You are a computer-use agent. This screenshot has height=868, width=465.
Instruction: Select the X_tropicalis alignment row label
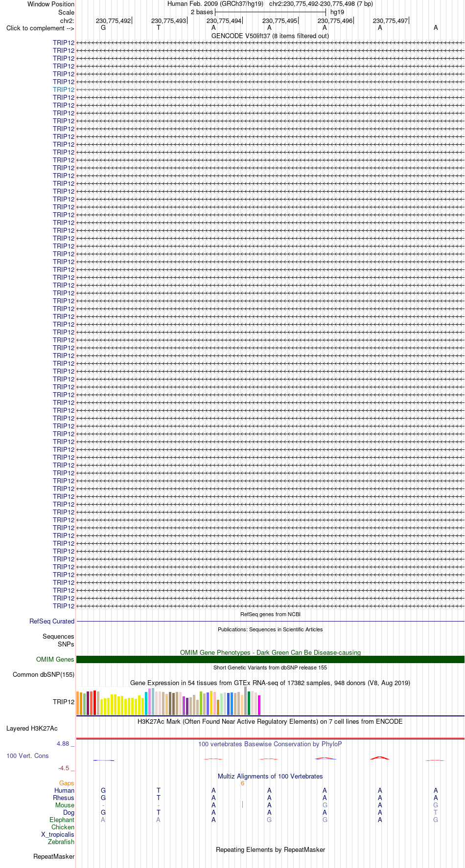pyautogui.click(x=58, y=834)
